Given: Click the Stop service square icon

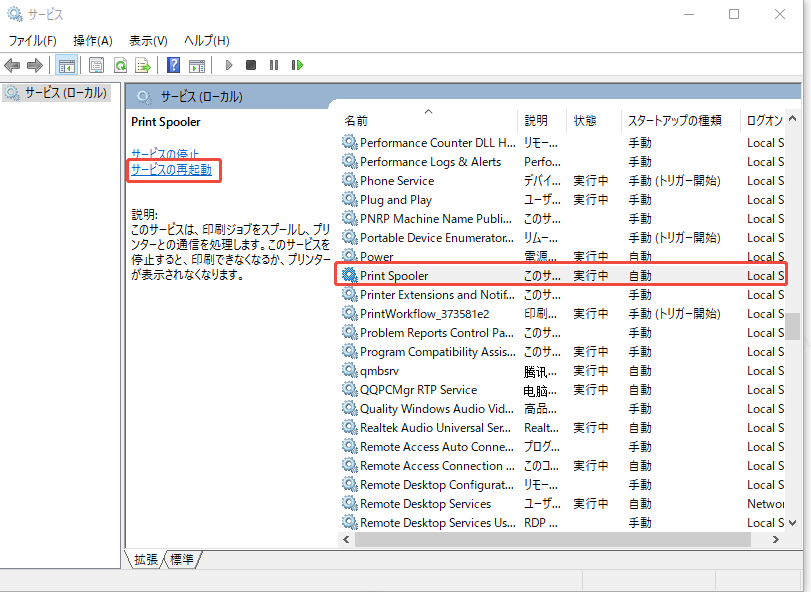Looking at the screenshot, I should [x=251, y=65].
